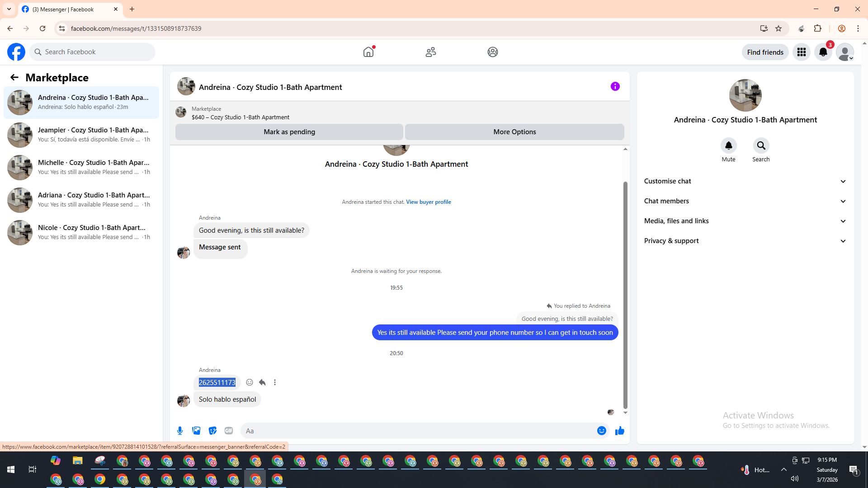
Task: Click the Search Facebook field
Action: (92, 52)
